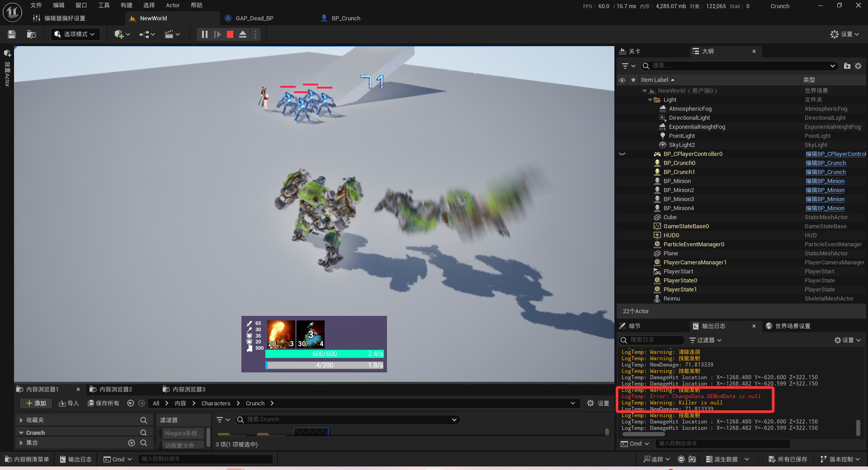Viewport: 868px width, 470px height.
Task: Open outliner filter options
Action: pos(628,66)
